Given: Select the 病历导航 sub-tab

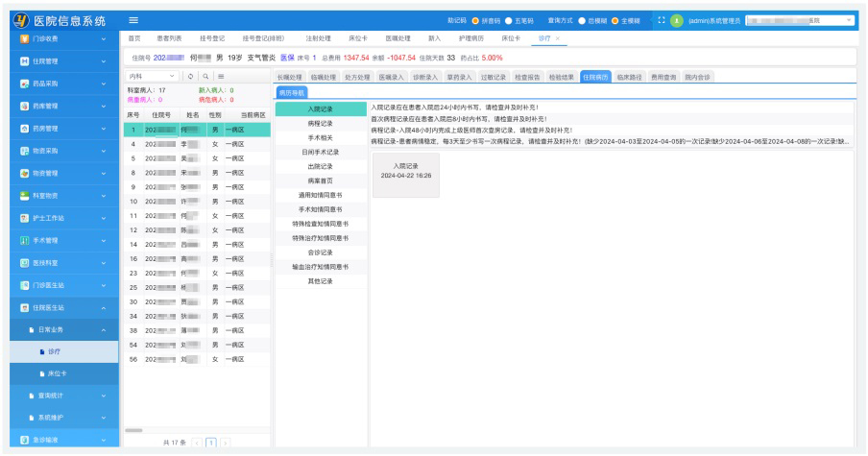Looking at the screenshot, I should click(x=292, y=92).
